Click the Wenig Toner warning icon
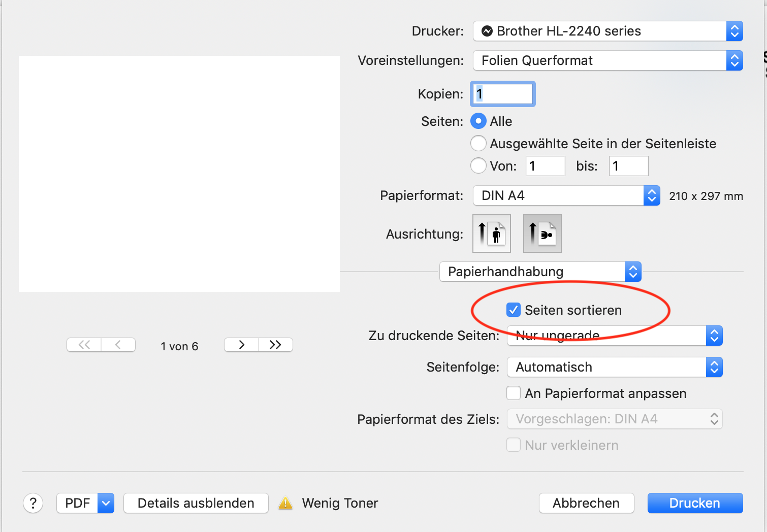Viewport: 767px width, 532px height. (285, 503)
